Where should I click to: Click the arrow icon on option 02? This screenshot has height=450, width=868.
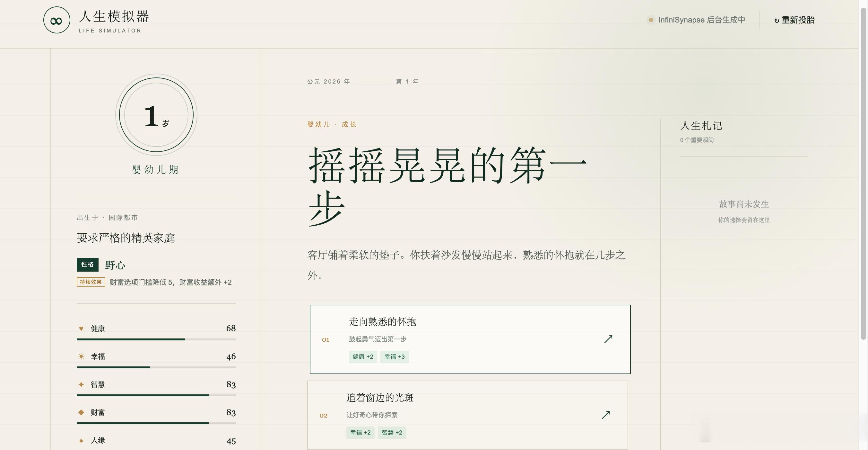(x=606, y=415)
